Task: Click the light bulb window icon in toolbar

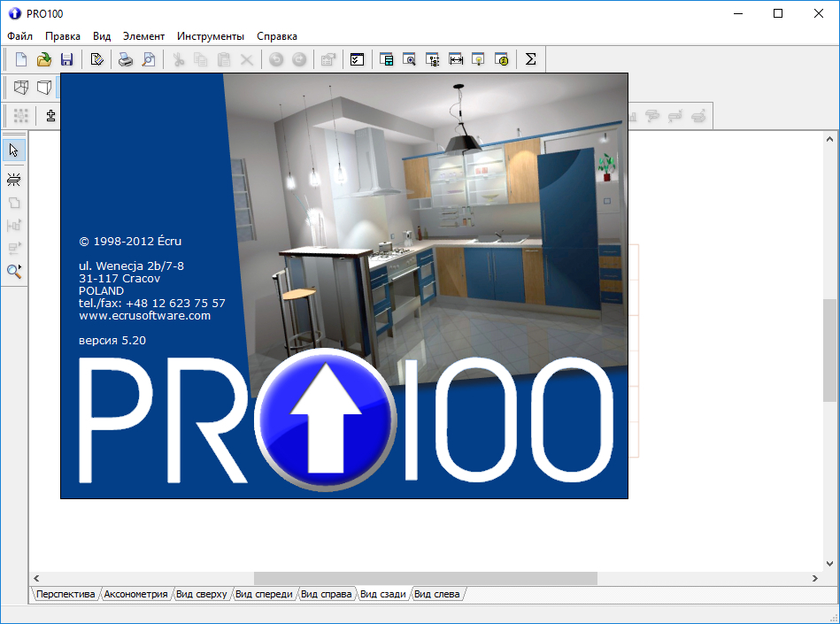Action: 479,59
